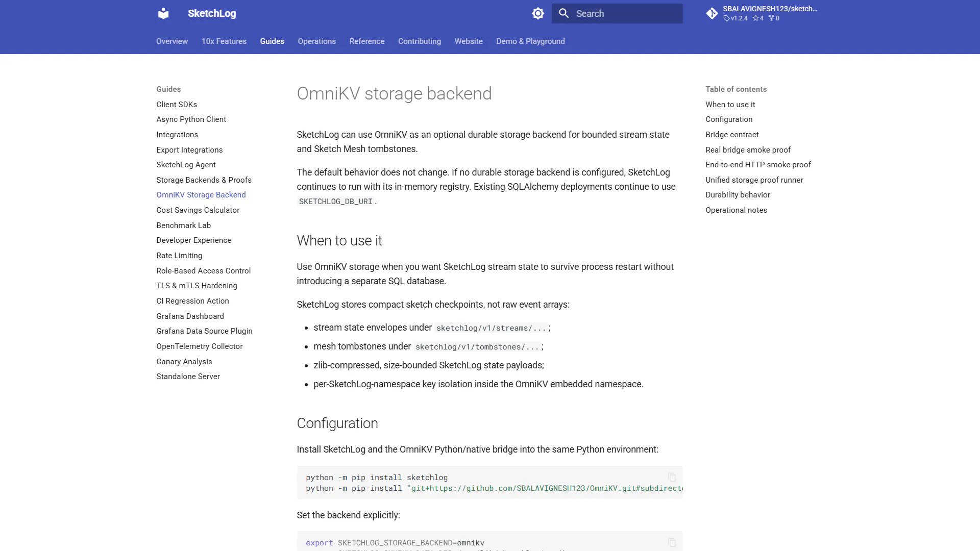The image size is (980, 551).
Task: Open the SBALAVIGNESH123/sketch... repository link
Action: [x=762, y=13]
